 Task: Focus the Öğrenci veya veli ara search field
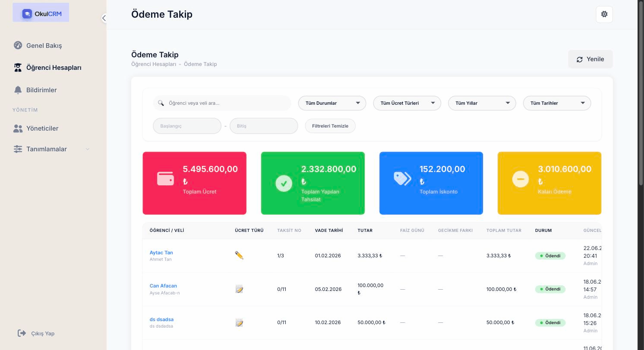click(x=222, y=103)
